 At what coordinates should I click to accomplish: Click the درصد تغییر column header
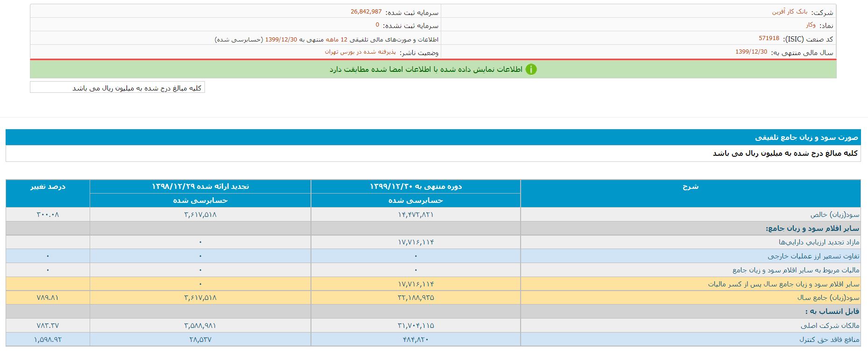coord(48,187)
